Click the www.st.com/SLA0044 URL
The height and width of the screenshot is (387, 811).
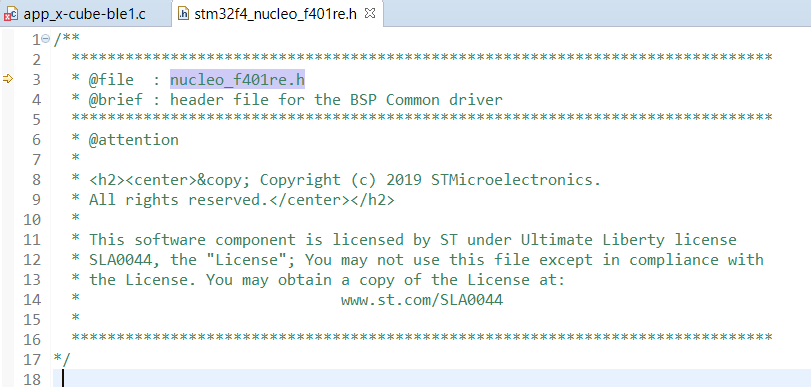(422, 300)
